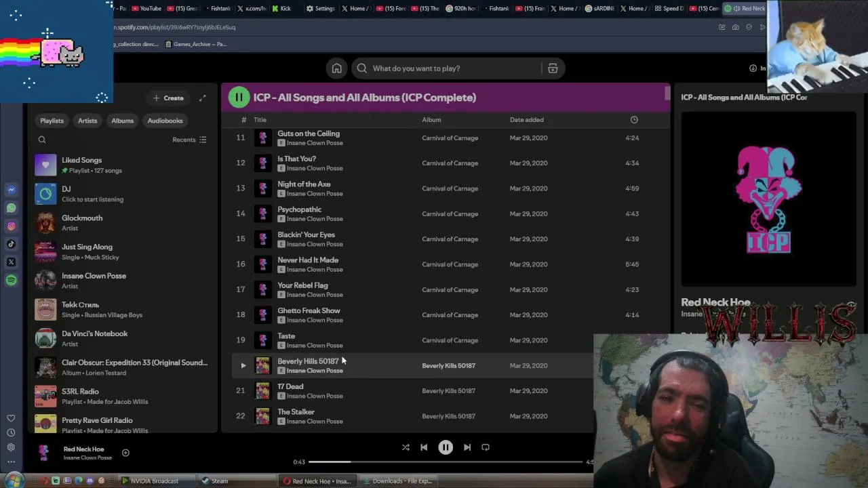Image resolution: width=868 pixels, height=488 pixels.
Task: Sort tracks by the Date added column header
Action: 527,120
